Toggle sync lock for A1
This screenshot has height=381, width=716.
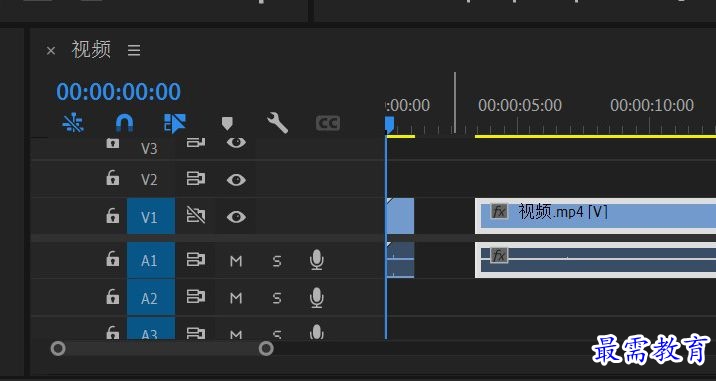pyautogui.click(x=195, y=259)
